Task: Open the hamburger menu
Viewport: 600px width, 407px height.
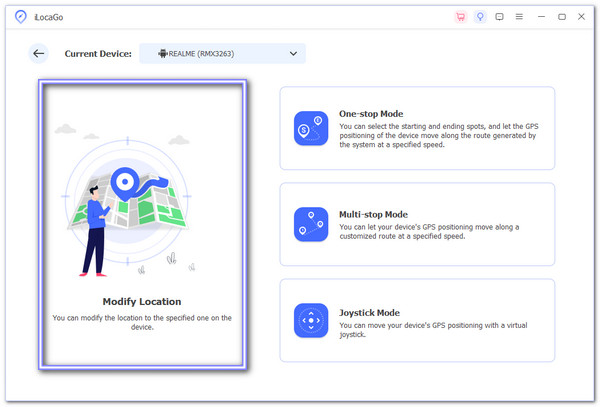Action: (x=519, y=17)
